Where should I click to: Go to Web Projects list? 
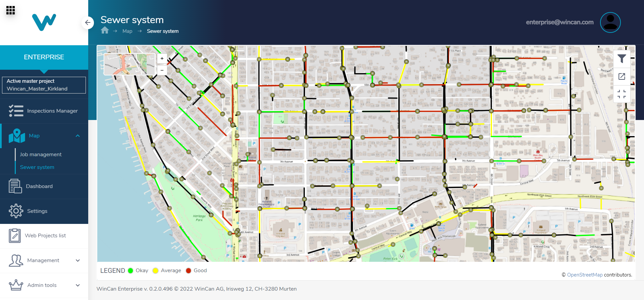45,236
